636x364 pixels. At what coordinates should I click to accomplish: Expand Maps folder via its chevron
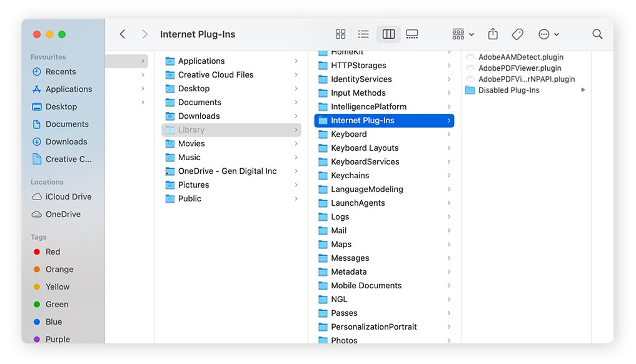coord(449,245)
